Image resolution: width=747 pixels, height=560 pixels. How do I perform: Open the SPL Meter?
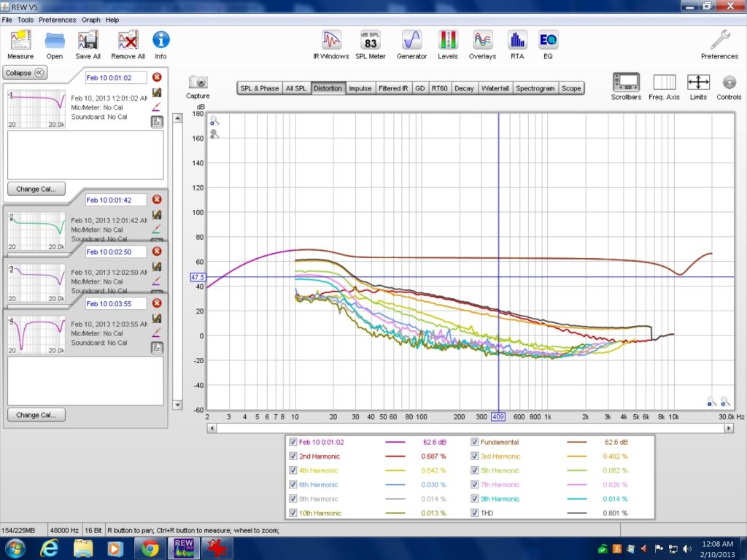tap(370, 40)
